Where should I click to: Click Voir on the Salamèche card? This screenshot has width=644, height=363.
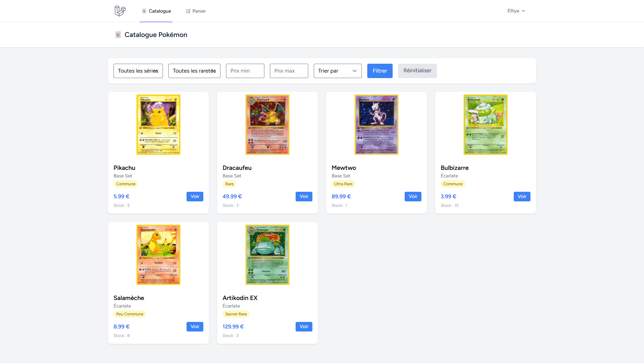[x=195, y=326]
